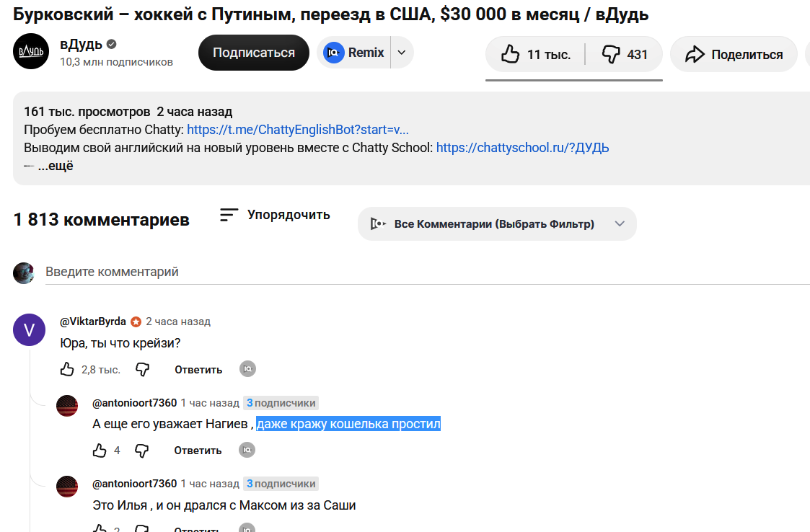Subscribe using the Подписаться button
This screenshot has width=810, height=532.
[x=254, y=53]
